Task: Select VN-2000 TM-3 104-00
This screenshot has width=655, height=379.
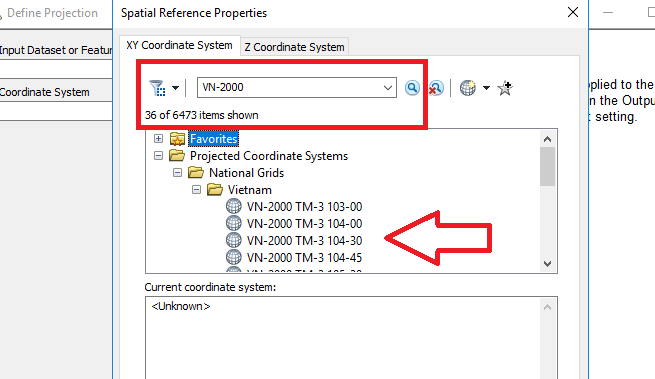Action: pos(305,224)
